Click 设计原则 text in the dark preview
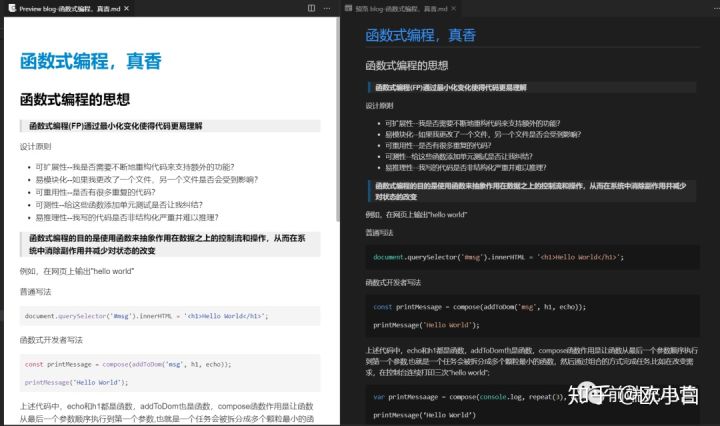The width and height of the screenshot is (720, 426). [x=379, y=106]
